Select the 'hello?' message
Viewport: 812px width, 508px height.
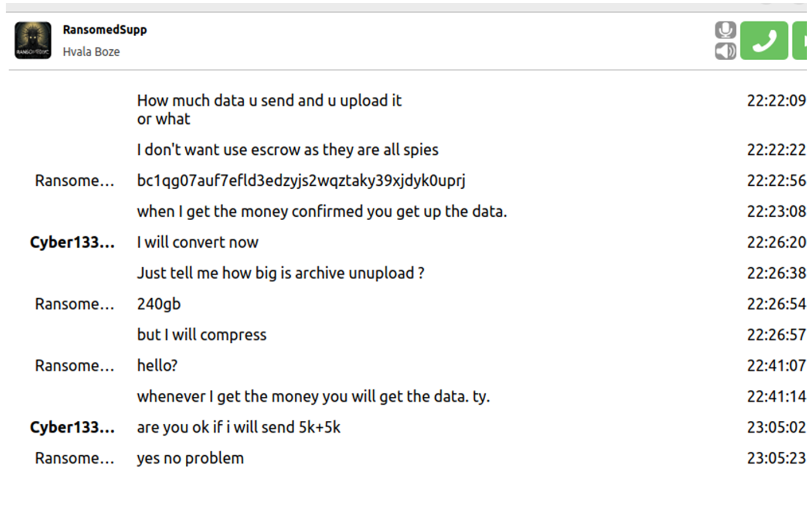[x=157, y=366]
